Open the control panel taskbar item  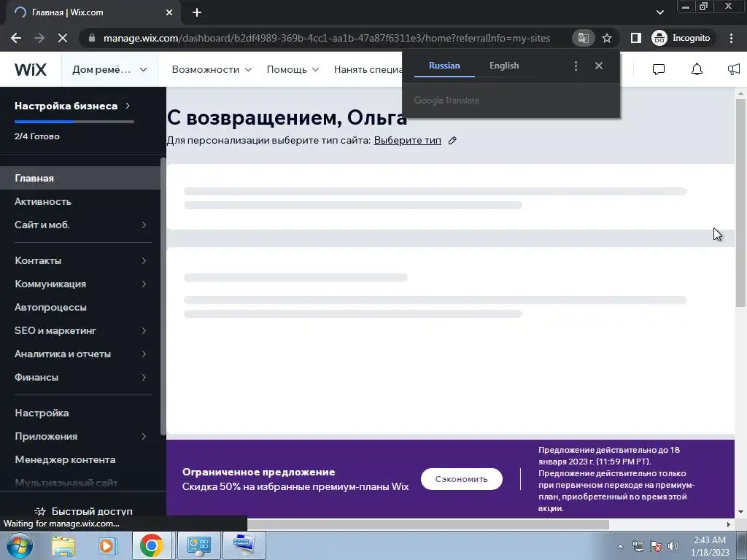(x=198, y=545)
